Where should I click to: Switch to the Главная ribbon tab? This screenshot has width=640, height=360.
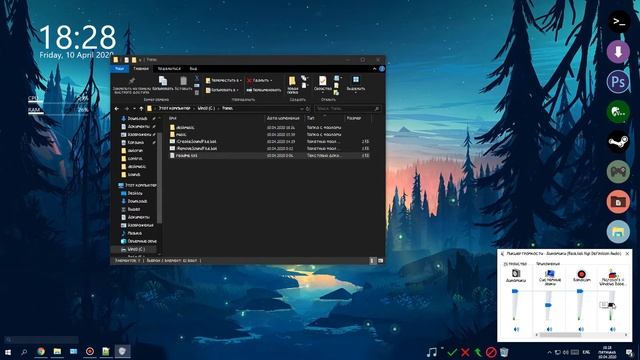pyautogui.click(x=141, y=69)
